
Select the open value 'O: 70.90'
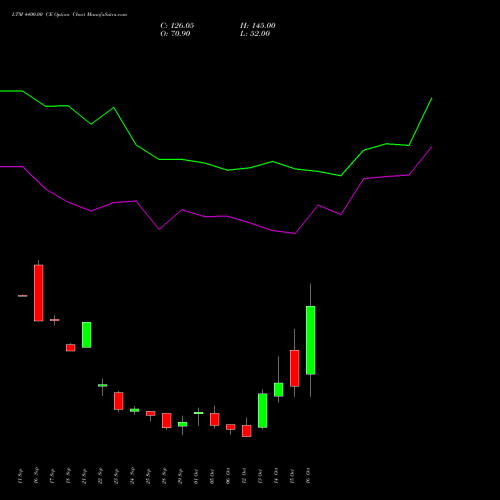(x=175, y=34)
